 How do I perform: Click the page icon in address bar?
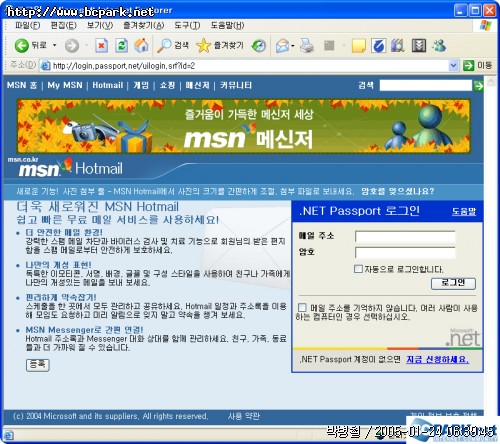45,66
